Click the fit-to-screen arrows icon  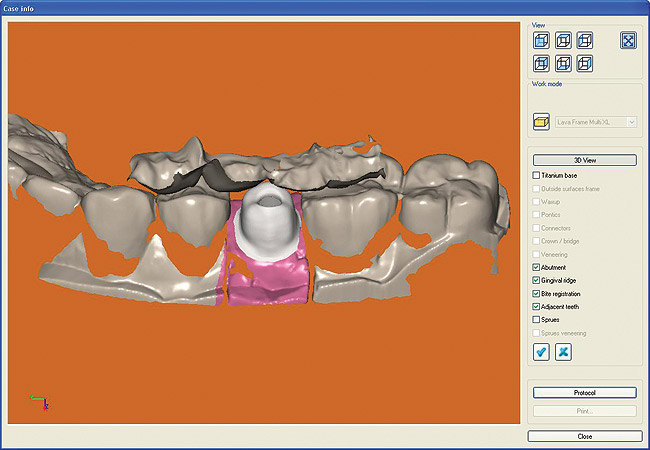pos(628,41)
